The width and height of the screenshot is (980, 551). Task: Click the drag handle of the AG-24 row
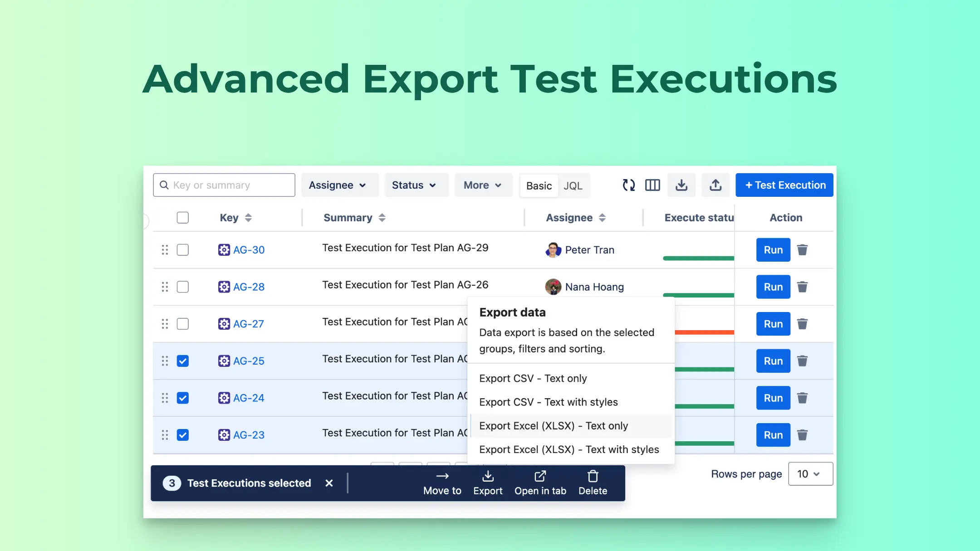coord(165,398)
